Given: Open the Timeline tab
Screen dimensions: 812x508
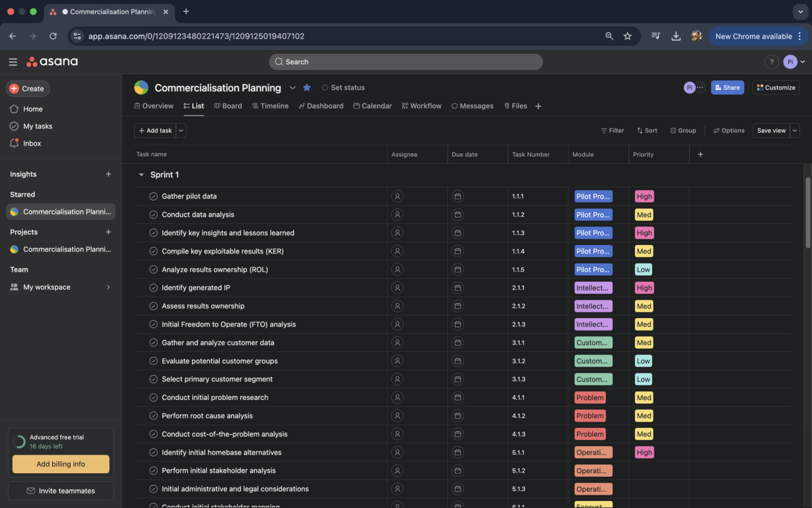Looking at the screenshot, I should [x=270, y=106].
